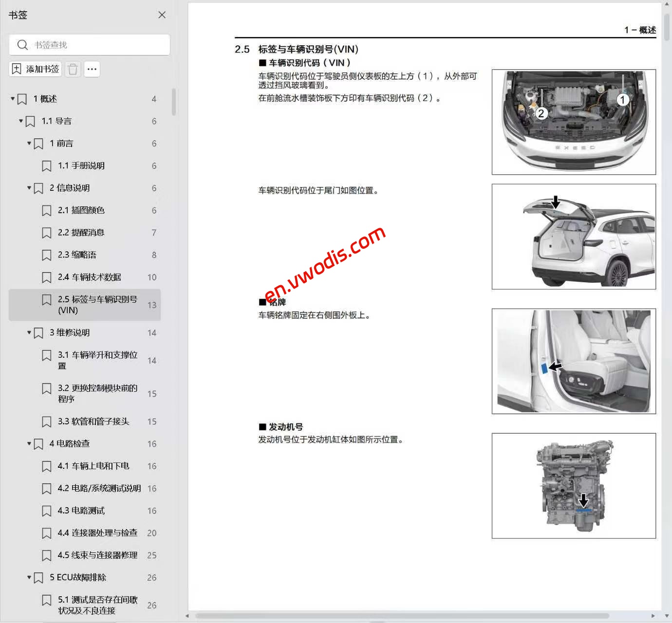672x623 pixels.
Task: Click bookmark icon beside 2.5 标签与车辆识别号
Action: pos(47,299)
